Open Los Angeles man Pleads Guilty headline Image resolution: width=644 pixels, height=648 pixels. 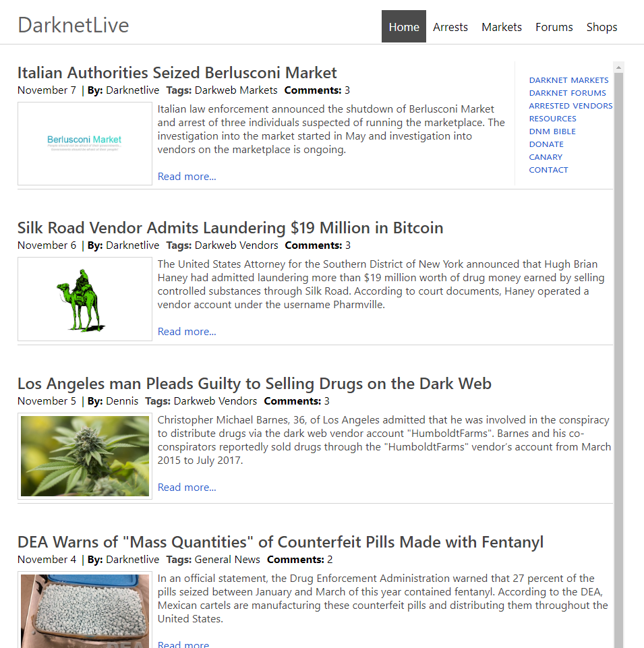coord(254,384)
